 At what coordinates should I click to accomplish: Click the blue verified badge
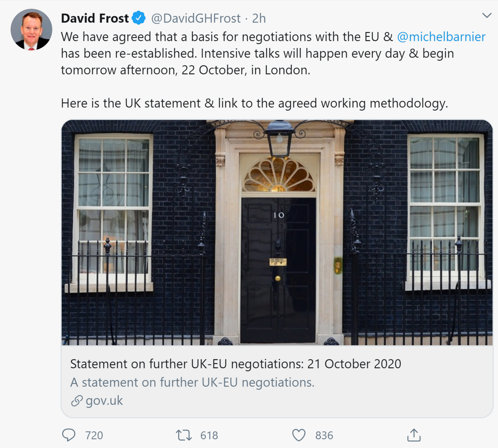pos(139,18)
